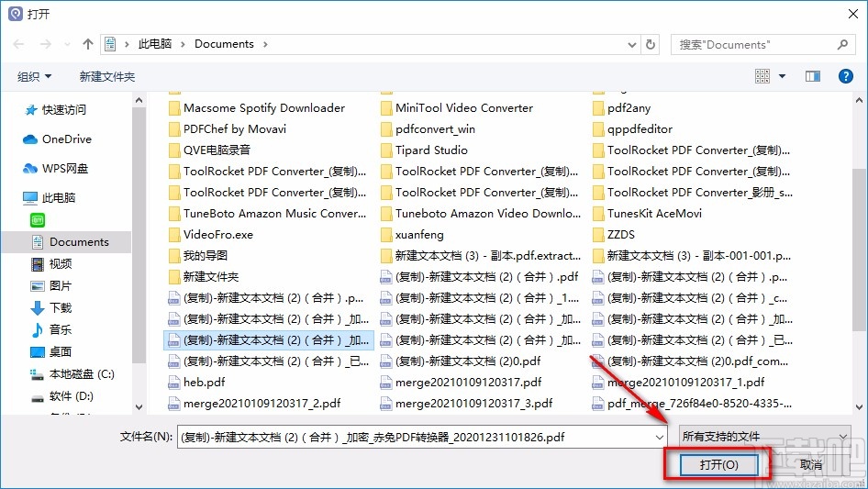
Task: Select xuanfeng folder
Action: (x=412, y=234)
